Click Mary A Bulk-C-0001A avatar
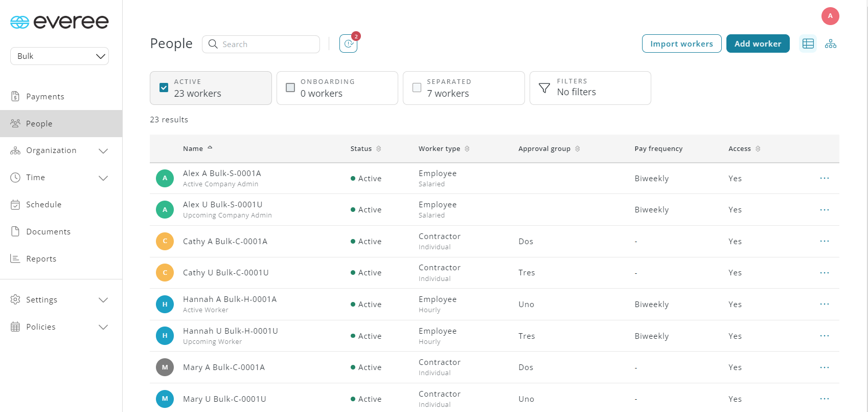Viewport: 868px width, 412px height. click(165, 367)
